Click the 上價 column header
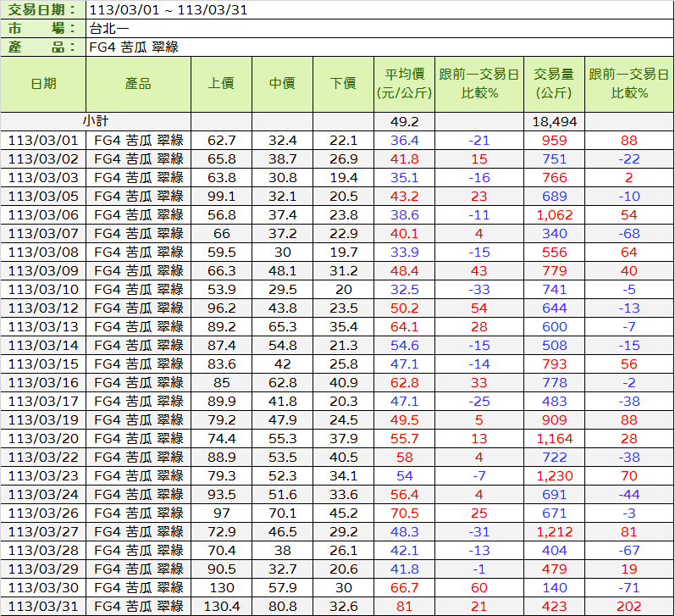This screenshot has width=675, height=616. [221, 84]
